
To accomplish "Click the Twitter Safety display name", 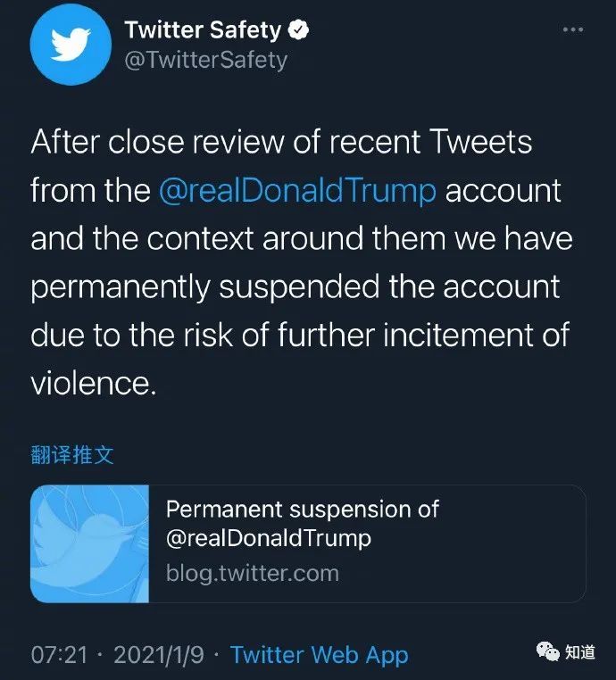I will pos(203,30).
